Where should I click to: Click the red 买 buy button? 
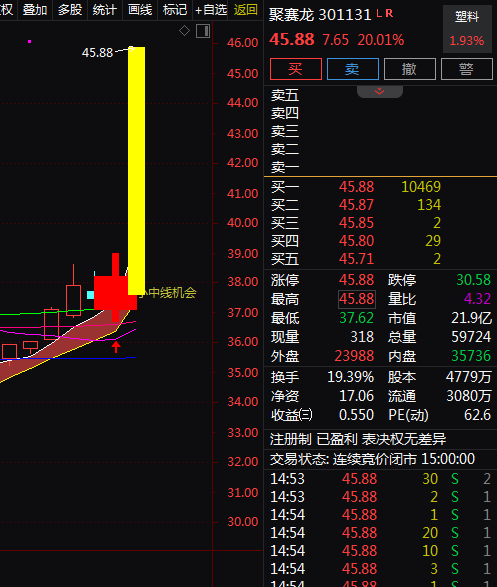pyautogui.click(x=296, y=69)
